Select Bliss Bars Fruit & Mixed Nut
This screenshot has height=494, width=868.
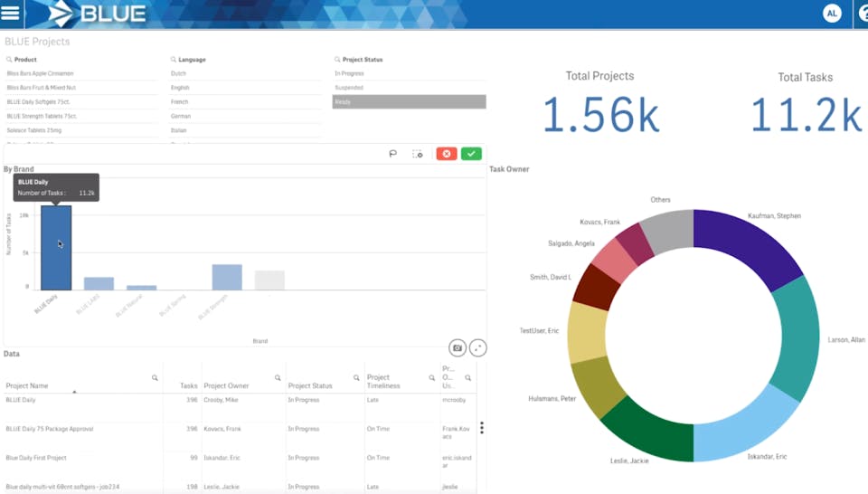[x=80, y=88]
